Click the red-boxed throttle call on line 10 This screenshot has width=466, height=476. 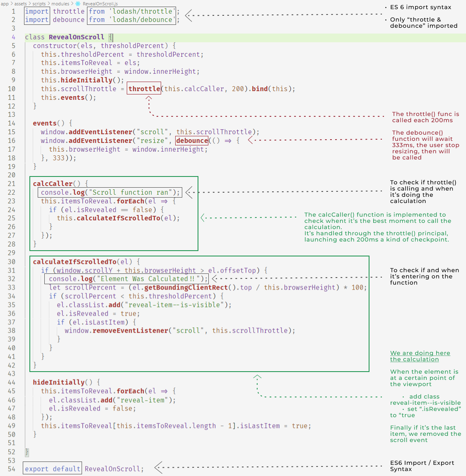tap(144, 89)
